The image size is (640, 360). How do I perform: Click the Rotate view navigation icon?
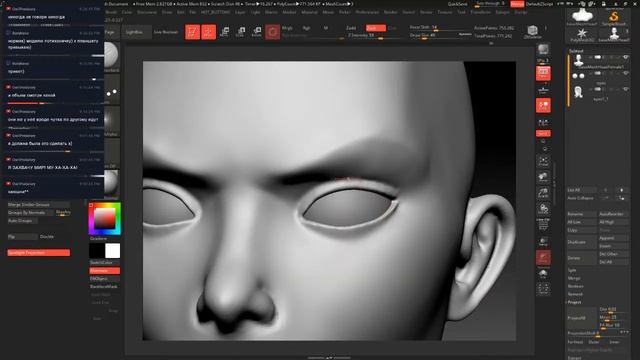543,209
